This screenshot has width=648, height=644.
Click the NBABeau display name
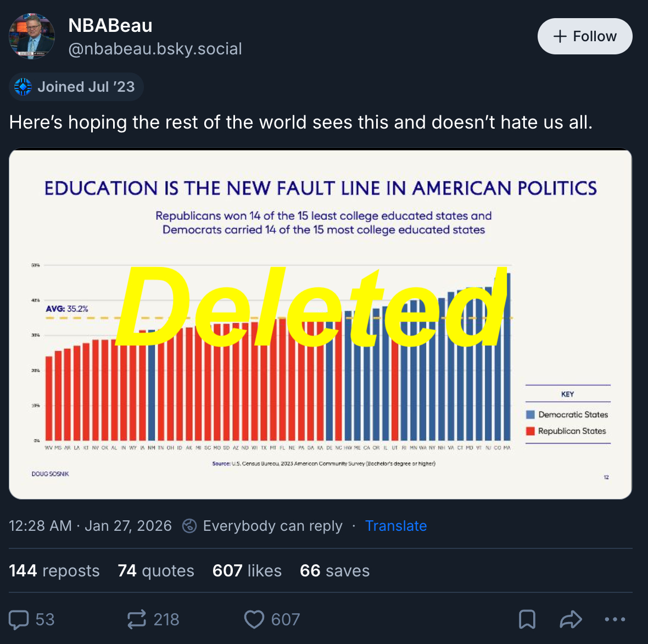coord(110,25)
